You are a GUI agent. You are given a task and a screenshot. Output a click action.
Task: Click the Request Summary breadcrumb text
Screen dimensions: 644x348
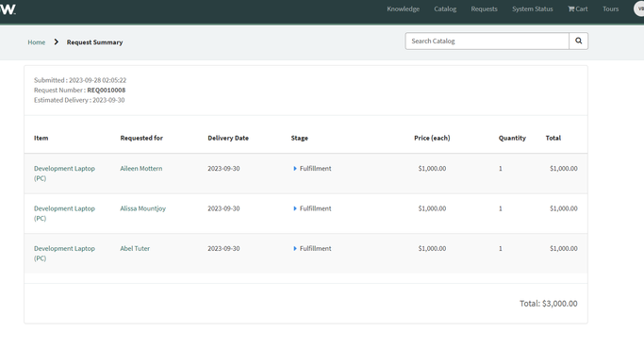coord(95,42)
